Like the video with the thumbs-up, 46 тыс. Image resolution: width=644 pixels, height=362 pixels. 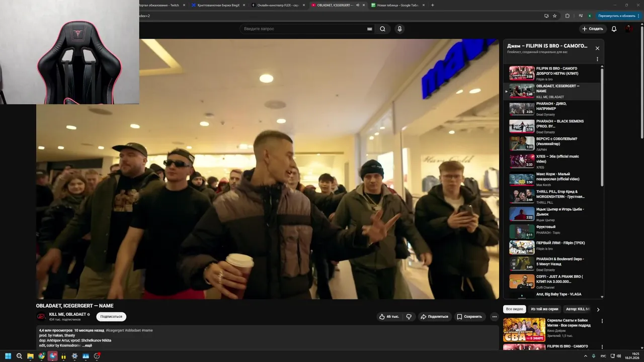coord(389,317)
